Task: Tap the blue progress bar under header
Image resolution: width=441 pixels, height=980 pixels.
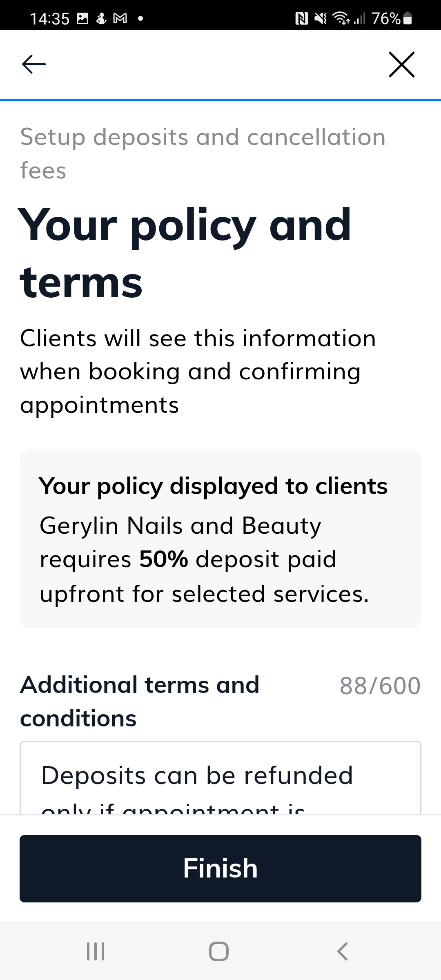Action: click(220, 100)
